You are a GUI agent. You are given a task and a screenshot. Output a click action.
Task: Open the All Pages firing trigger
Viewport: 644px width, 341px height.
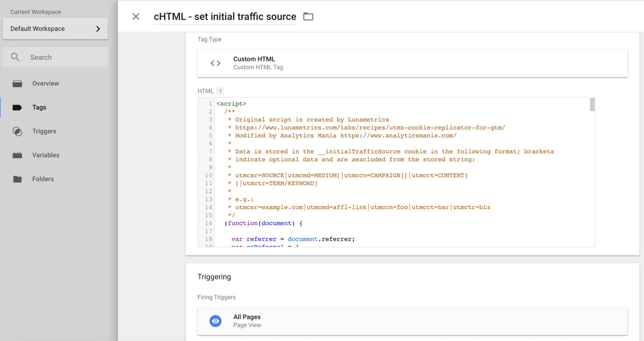pyautogui.click(x=412, y=321)
